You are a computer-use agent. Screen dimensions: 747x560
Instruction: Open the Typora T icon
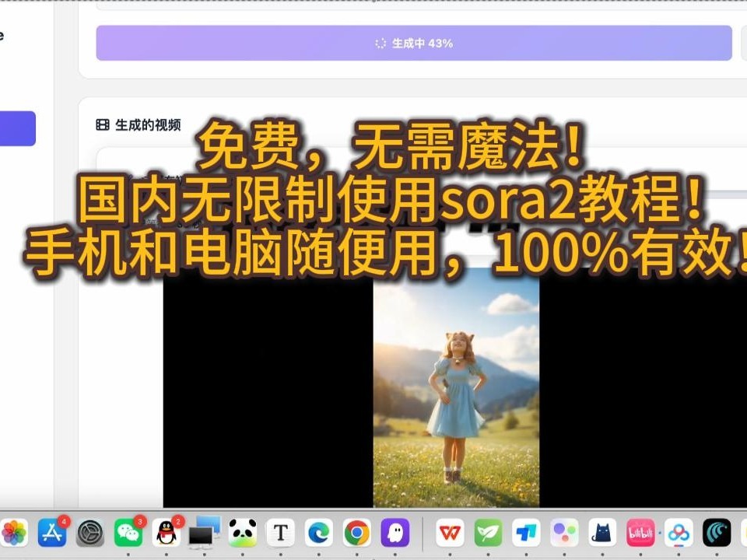[281, 533]
